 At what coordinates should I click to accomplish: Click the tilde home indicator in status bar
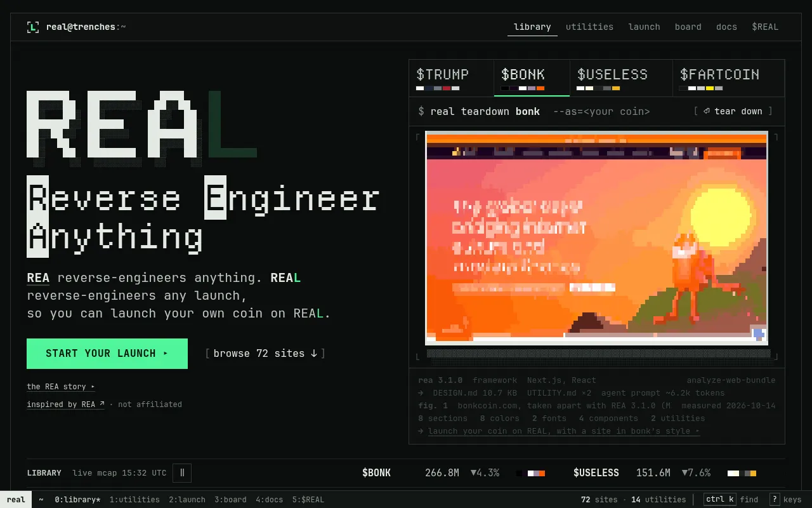41,500
